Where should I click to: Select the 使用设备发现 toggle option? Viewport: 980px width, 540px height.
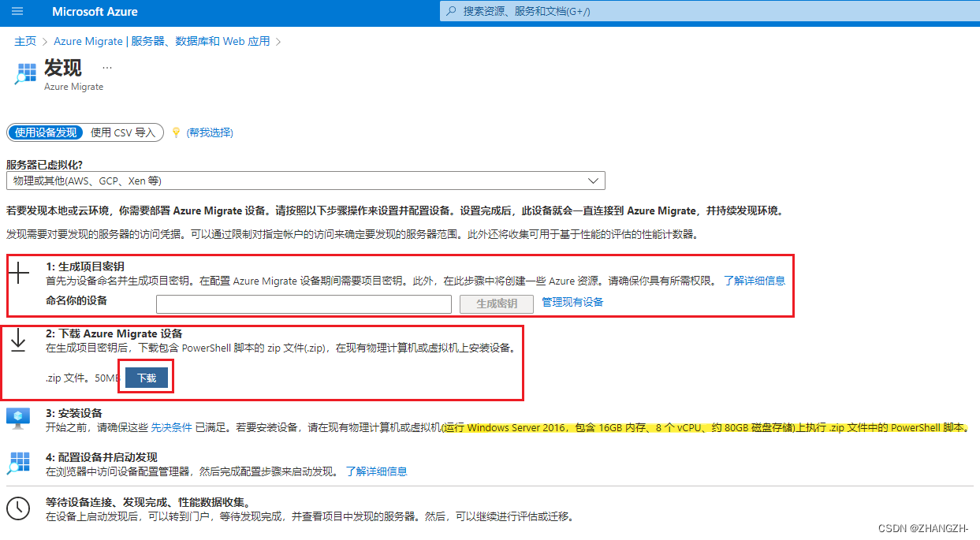(46, 132)
